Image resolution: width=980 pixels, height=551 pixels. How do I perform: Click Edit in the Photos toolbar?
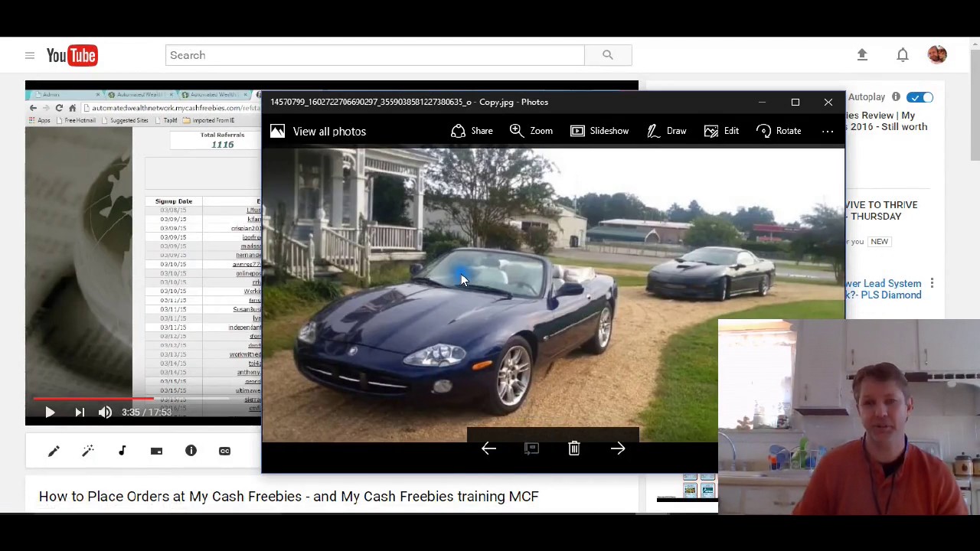[721, 131]
